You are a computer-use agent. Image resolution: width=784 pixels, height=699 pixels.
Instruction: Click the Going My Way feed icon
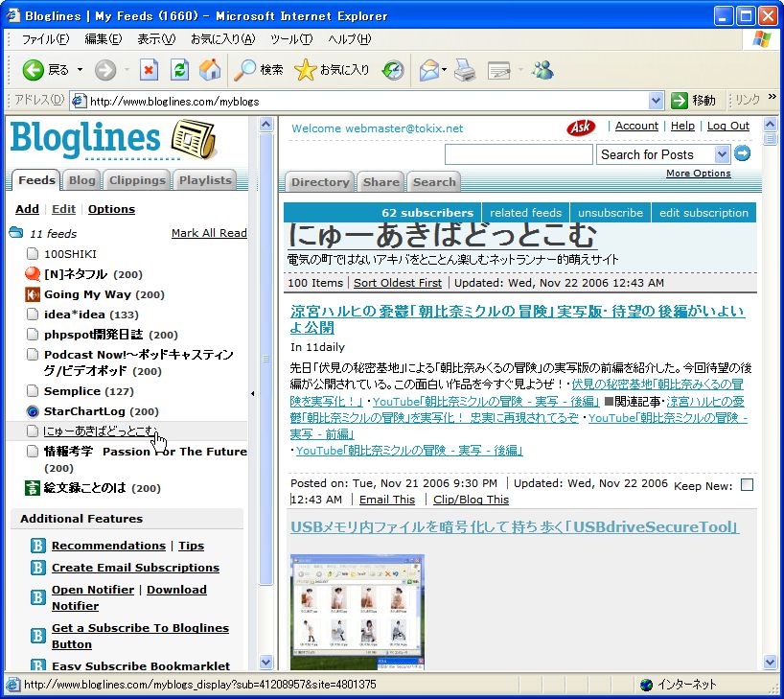tap(32, 294)
